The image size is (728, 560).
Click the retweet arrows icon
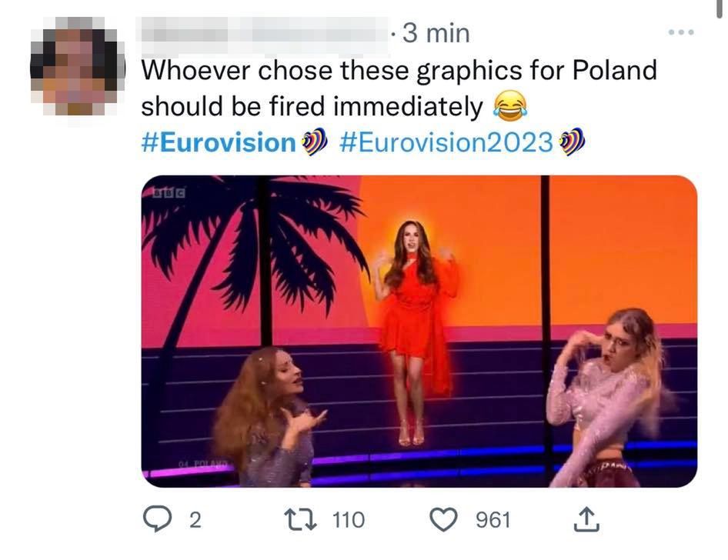click(305, 520)
